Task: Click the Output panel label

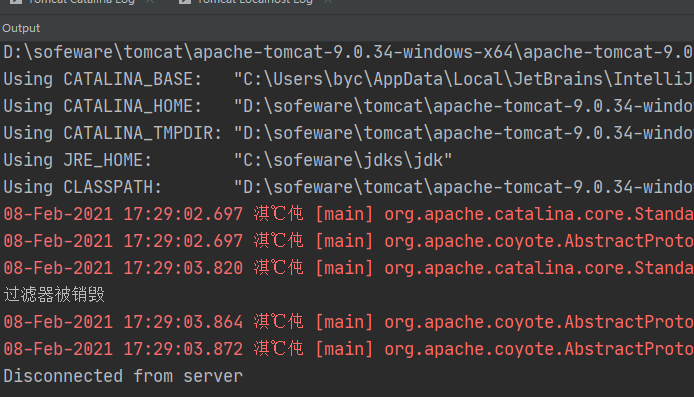Action: 21,28
